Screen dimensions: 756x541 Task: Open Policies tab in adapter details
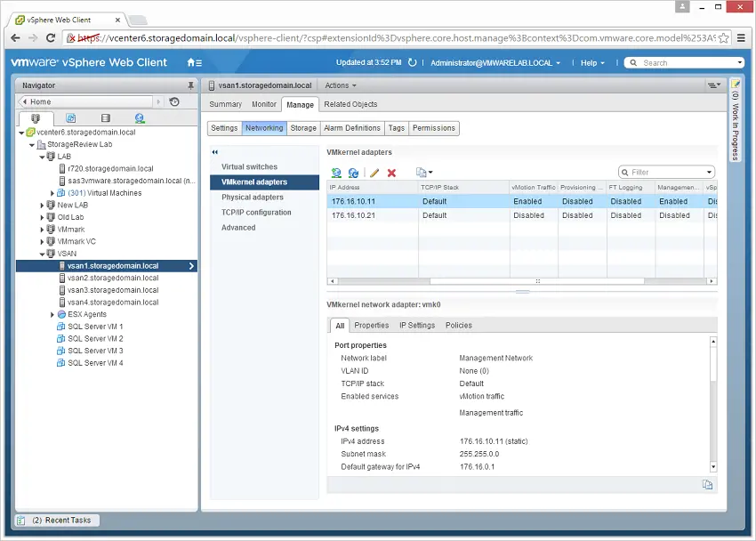click(459, 326)
